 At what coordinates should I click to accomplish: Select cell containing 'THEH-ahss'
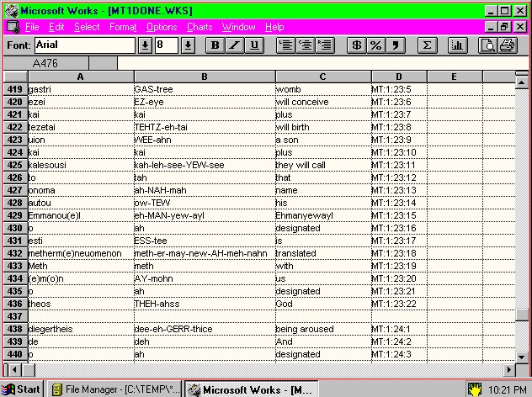click(x=205, y=304)
